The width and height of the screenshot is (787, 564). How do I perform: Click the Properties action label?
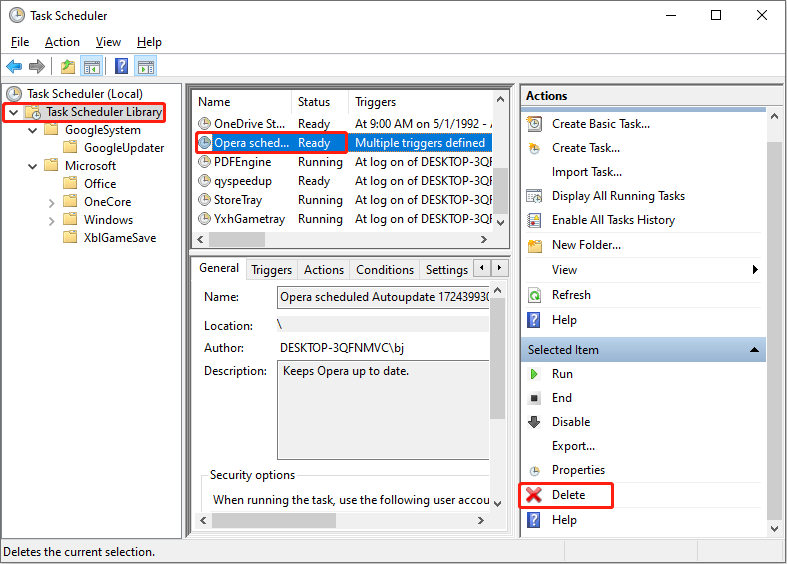point(578,470)
